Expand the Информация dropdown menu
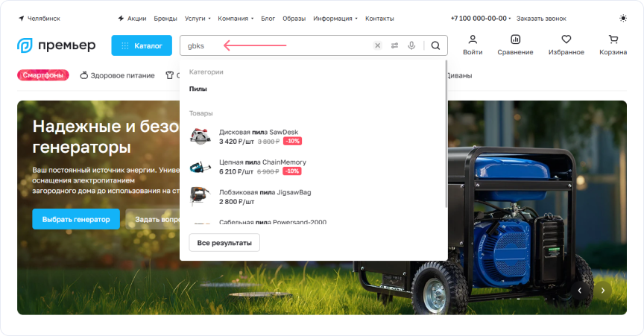 [x=335, y=19]
